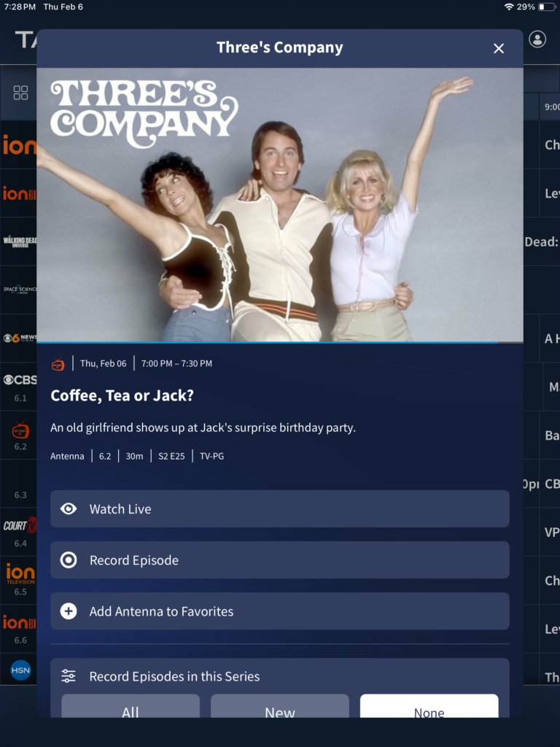560x747 pixels.
Task: Close the Three's Company dialog
Action: (x=499, y=49)
